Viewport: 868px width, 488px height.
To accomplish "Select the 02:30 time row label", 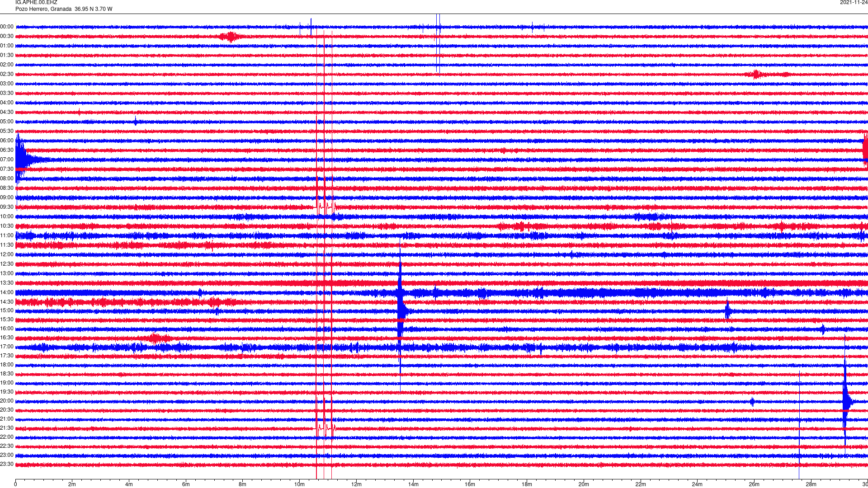I will (x=7, y=74).
